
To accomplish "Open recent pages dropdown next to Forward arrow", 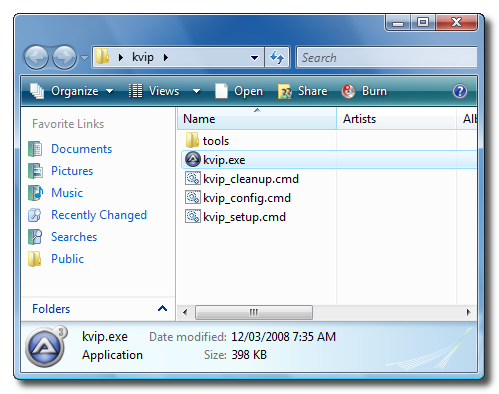I will pos(85,58).
